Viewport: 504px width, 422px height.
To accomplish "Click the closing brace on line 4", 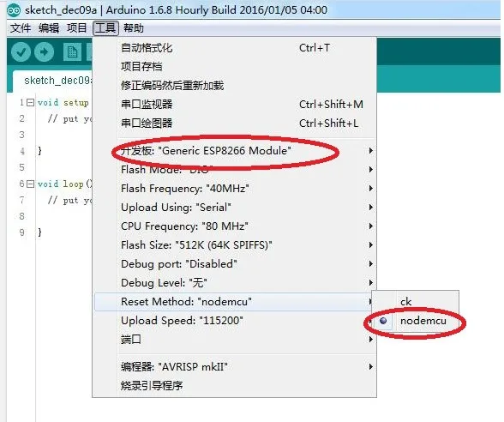I will 39,151.
